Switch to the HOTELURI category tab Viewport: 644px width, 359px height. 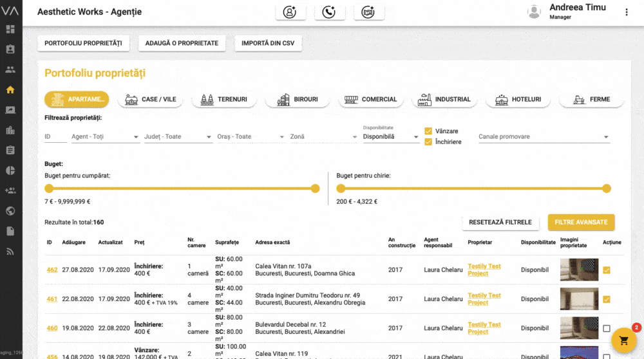[x=518, y=100]
